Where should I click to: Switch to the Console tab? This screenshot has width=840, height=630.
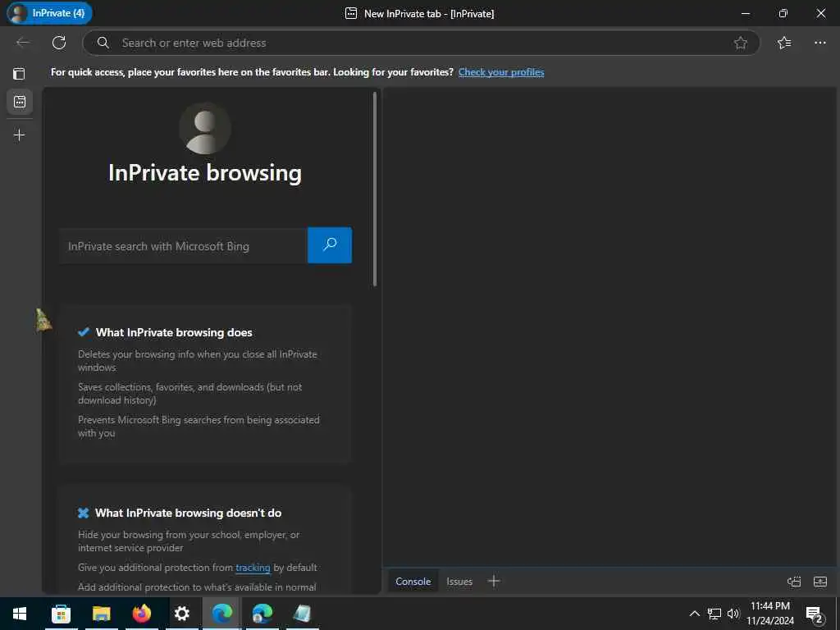pyautogui.click(x=413, y=582)
